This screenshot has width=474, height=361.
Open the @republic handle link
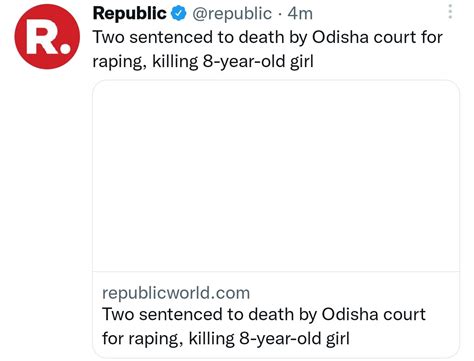pyautogui.click(x=232, y=14)
